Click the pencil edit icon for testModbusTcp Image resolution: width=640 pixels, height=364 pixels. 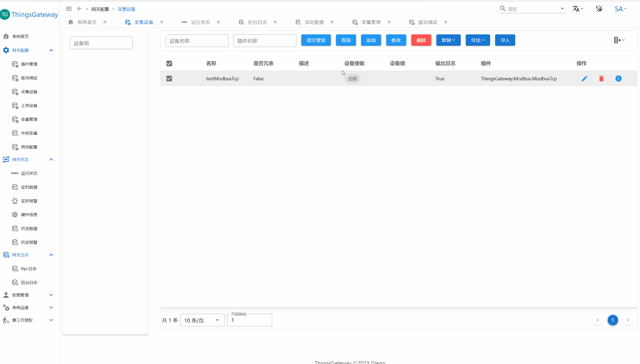pos(584,79)
